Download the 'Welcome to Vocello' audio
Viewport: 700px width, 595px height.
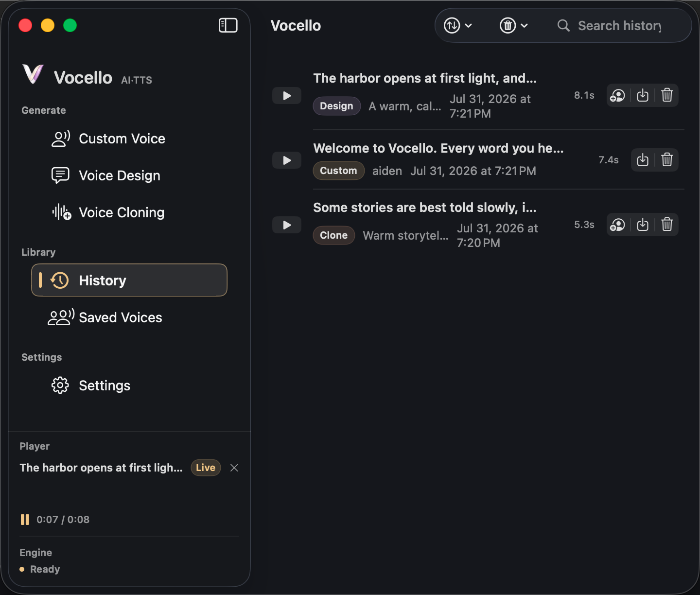pos(643,160)
